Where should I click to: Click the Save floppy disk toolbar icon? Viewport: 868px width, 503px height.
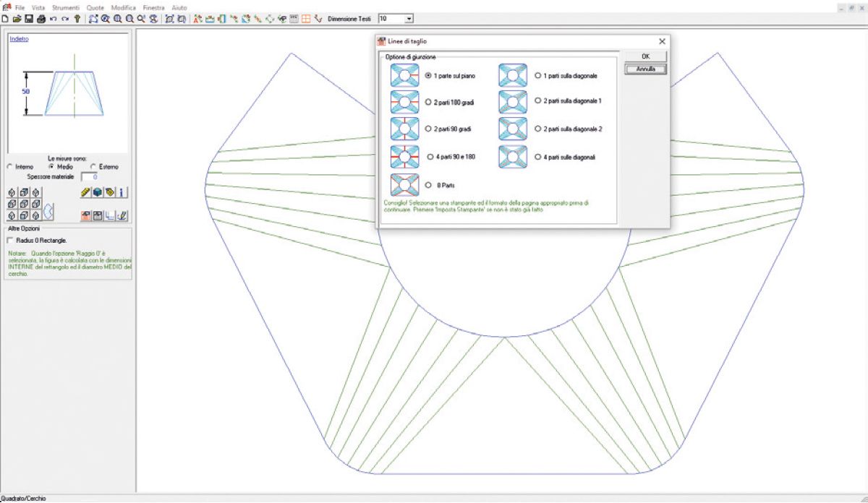click(x=29, y=18)
